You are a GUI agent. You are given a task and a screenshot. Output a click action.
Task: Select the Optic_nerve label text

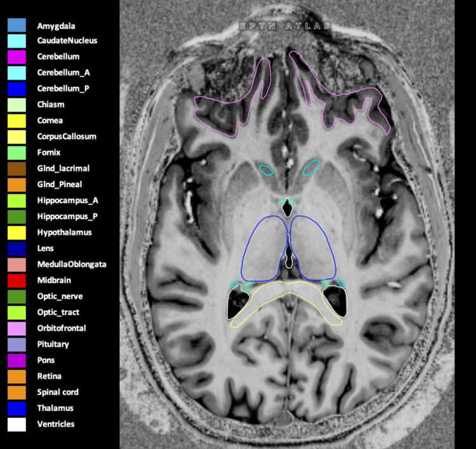click(60, 296)
